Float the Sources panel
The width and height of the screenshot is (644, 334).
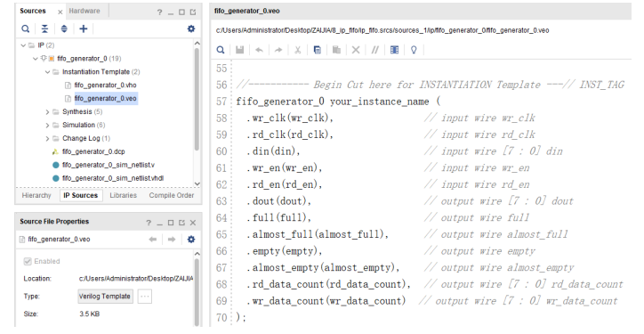(193, 12)
